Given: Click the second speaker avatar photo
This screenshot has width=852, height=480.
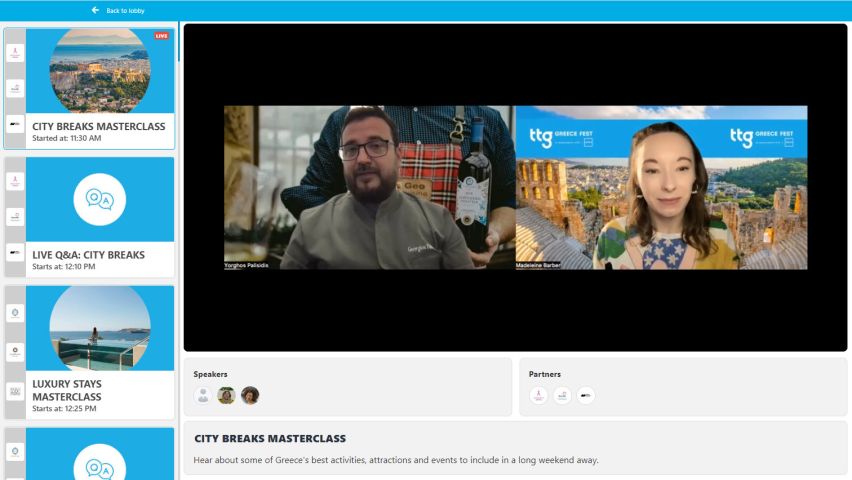Looking at the screenshot, I should (226, 395).
